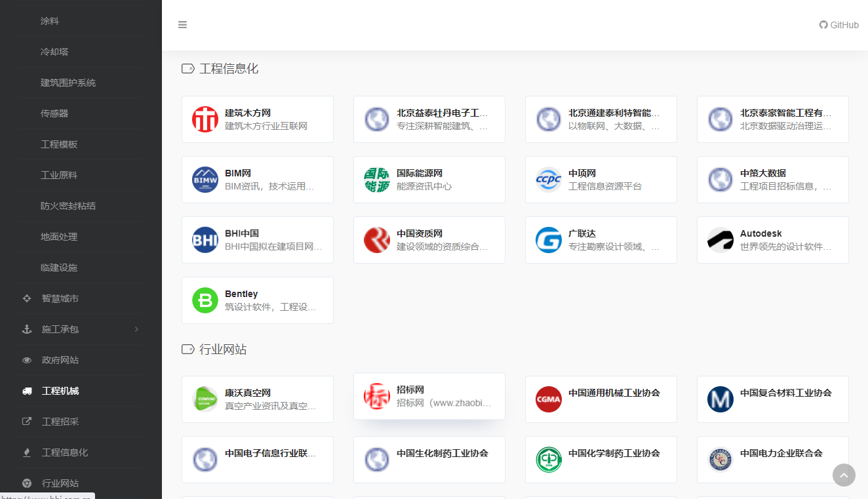Select 工业原料 in the sidebar
Screen dimensions: 868x499
[59, 175]
